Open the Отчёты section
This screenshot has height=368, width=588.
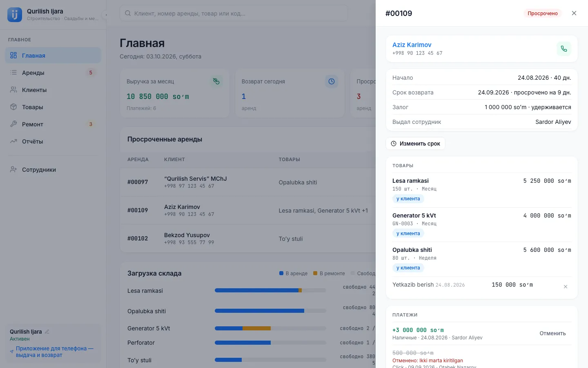tap(53, 141)
